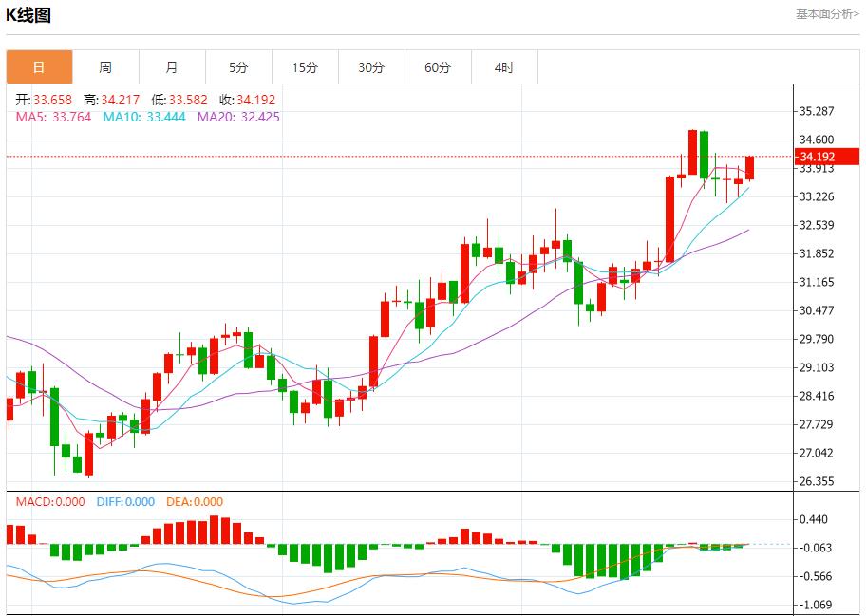This screenshot has width=866, height=616.
Task: Click the latest red candlestick at far right
Action: 750,168
